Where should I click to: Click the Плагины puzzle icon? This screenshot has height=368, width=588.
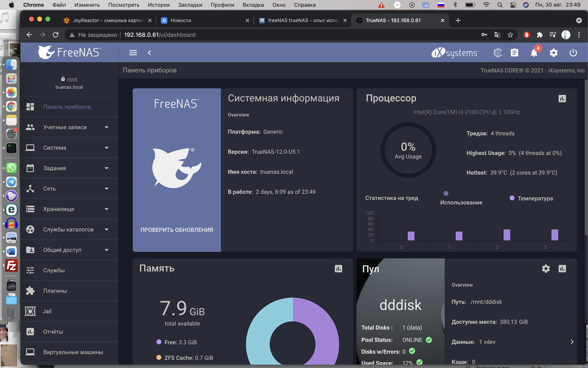pos(30,291)
